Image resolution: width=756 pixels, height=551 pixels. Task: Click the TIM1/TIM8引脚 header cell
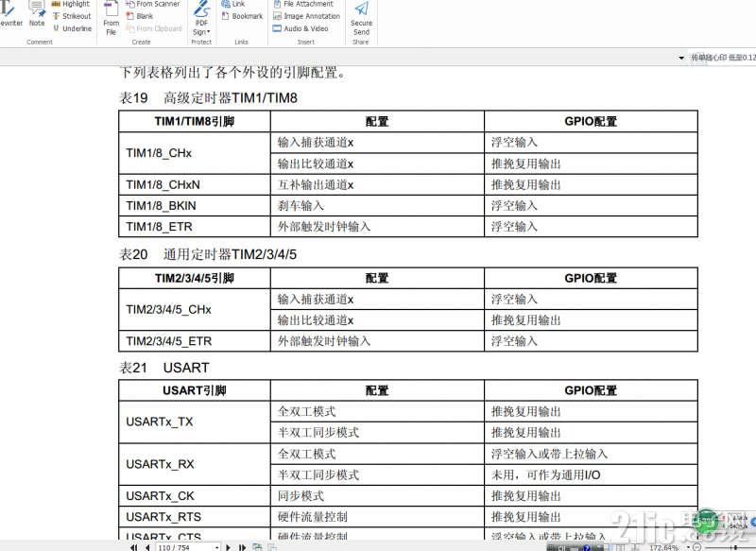click(195, 122)
